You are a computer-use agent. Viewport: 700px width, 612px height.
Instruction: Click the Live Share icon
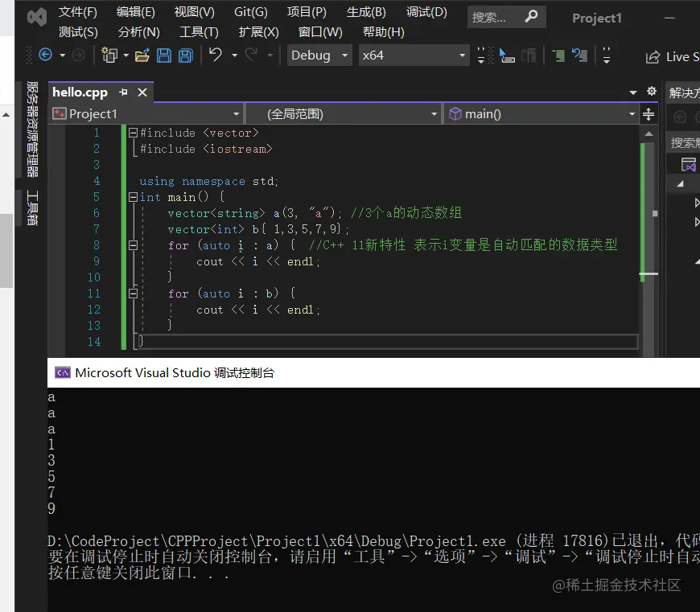tap(653, 56)
